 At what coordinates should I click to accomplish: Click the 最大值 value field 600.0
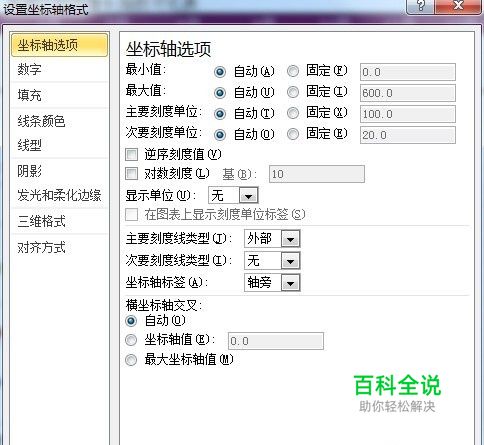click(x=408, y=93)
